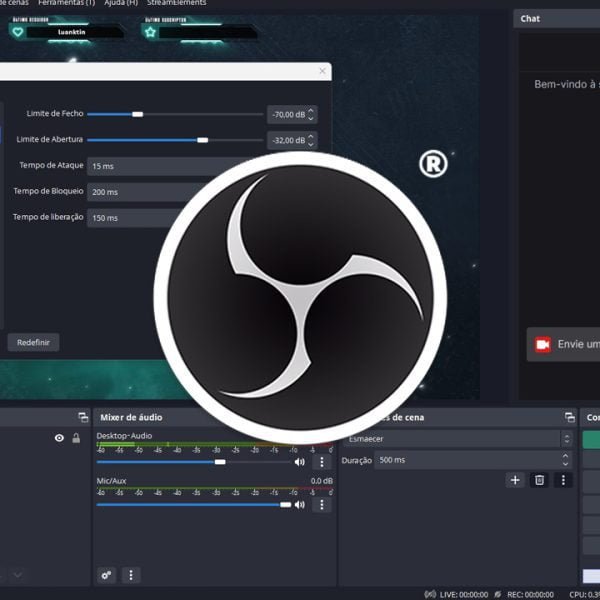Adjust the Duração 500 ms stepper arrows
Viewport: 600px width, 600px height.
coord(565,460)
